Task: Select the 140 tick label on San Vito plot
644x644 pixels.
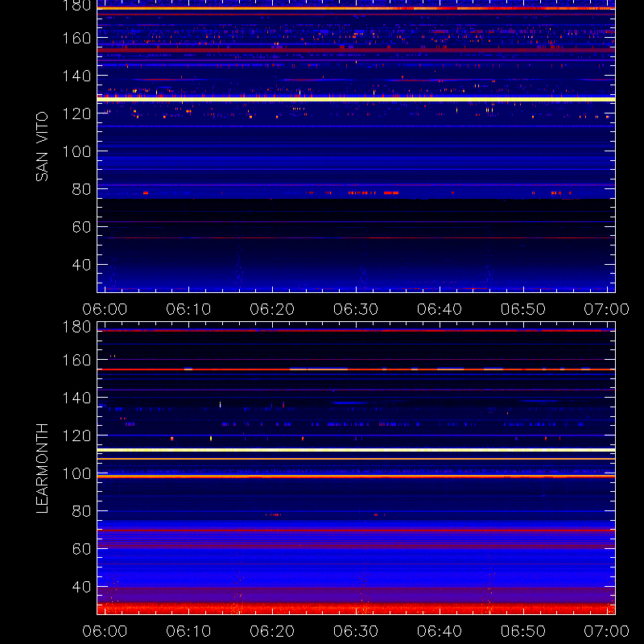Action: (x=76, y=76)
